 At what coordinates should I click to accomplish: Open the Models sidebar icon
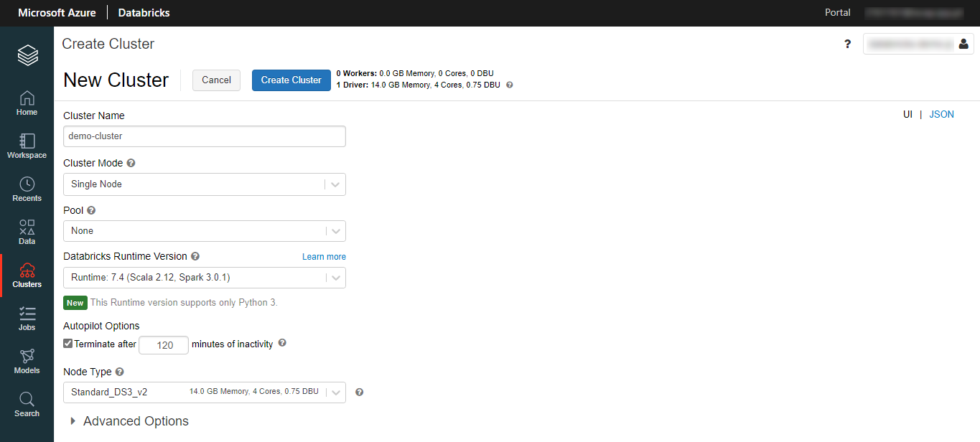27,359
